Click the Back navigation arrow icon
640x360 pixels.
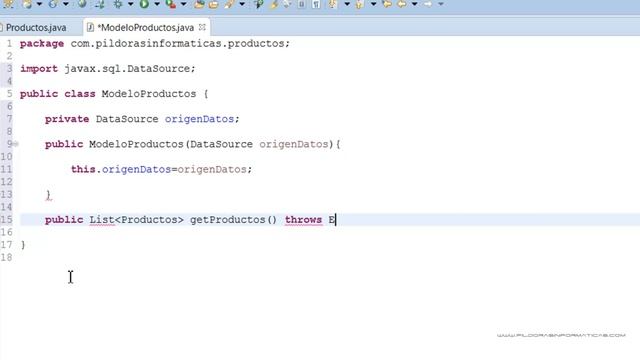(402, 4)
